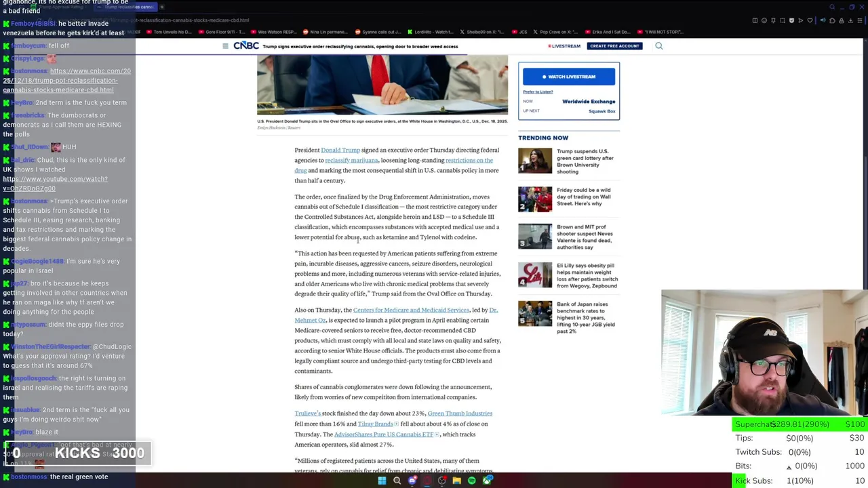The image size is (868, 488).
Task: Click the CREATE FREE ACCOUNT button
Action: coord(614,46)
